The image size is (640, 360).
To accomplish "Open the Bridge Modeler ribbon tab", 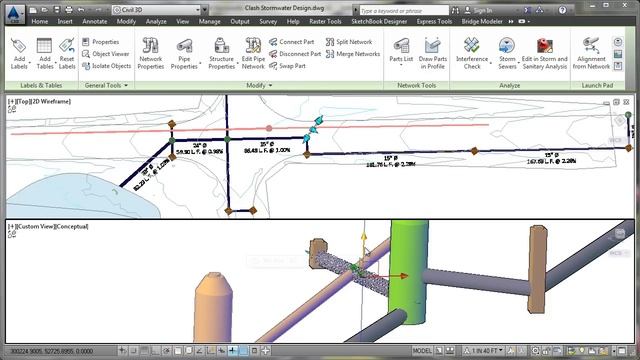I will 482,22.
